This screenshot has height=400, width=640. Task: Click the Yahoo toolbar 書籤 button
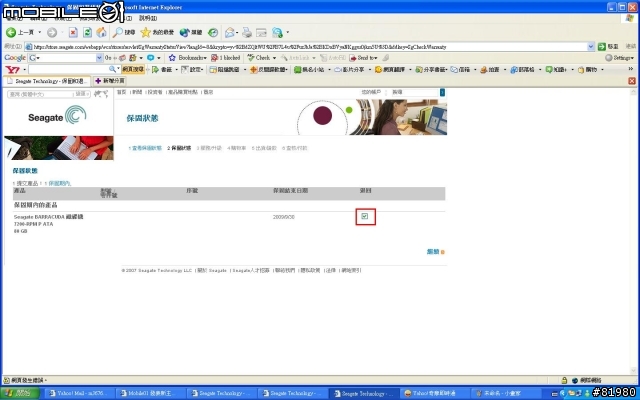point(162,70)
